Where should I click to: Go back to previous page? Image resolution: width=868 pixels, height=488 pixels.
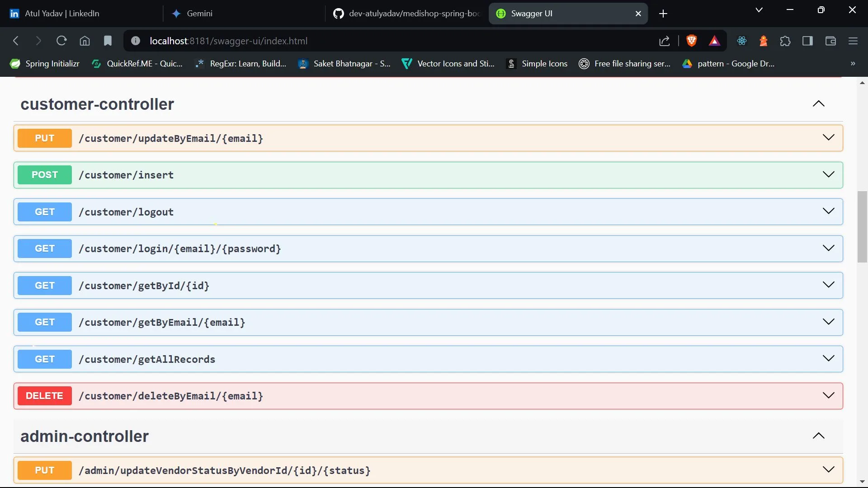click(16, 41)
